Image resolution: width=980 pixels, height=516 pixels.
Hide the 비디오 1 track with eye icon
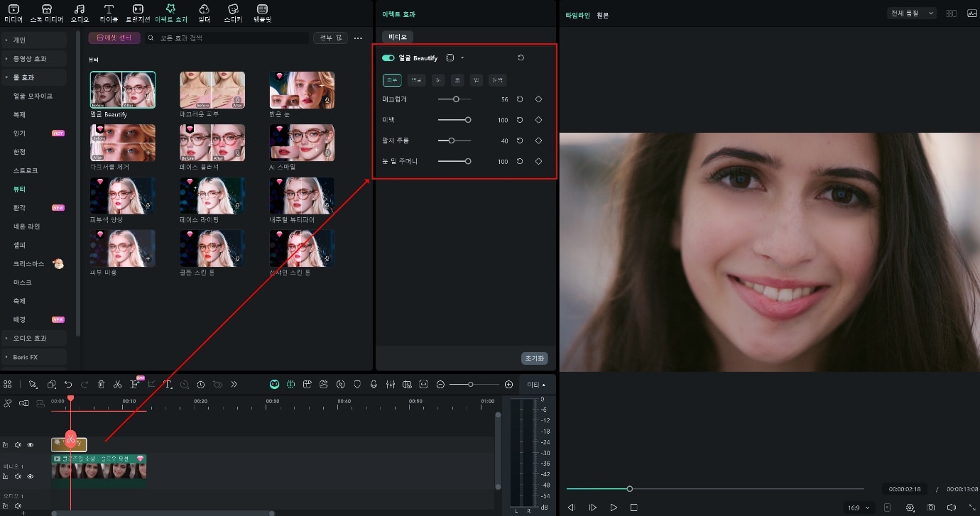[30, 476]
